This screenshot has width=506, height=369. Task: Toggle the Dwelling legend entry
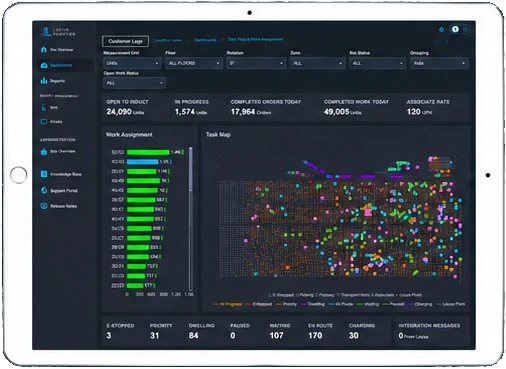click(313, 304)
